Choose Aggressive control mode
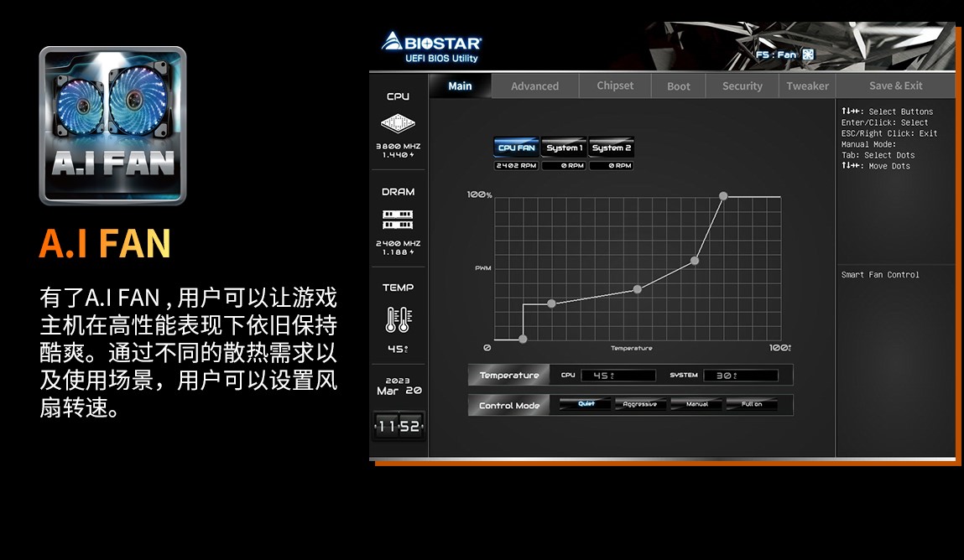This screenshot has height=560, width=964. pos(639,404)
